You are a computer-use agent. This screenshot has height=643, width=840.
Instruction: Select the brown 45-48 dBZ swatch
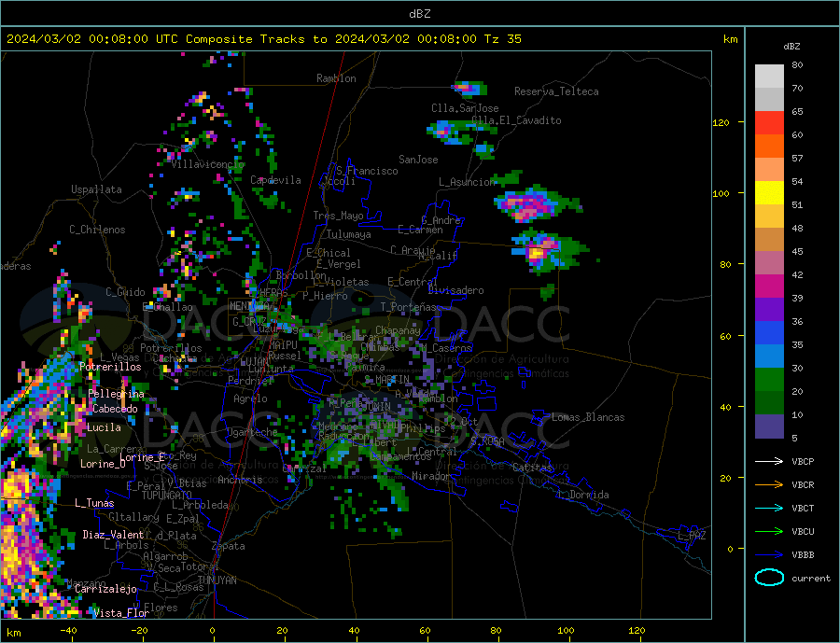(769, 240)
